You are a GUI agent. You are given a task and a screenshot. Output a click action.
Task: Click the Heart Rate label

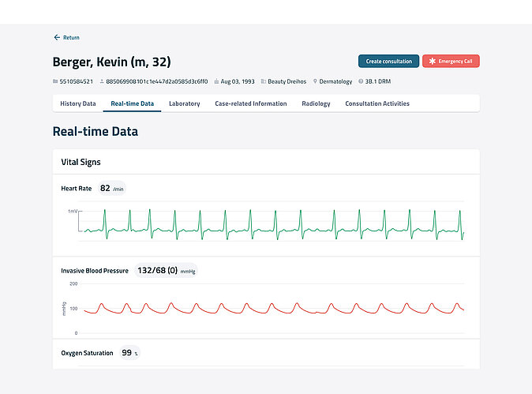pos(77,189)
